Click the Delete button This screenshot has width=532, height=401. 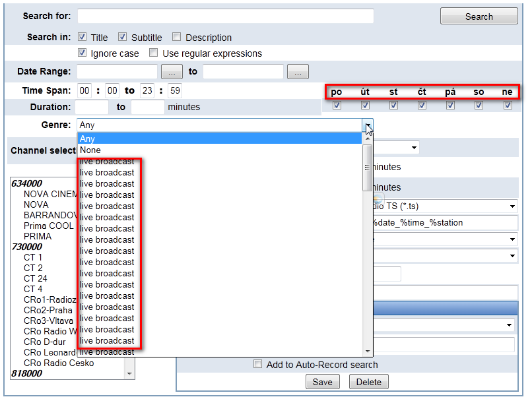tap(369, 382)
